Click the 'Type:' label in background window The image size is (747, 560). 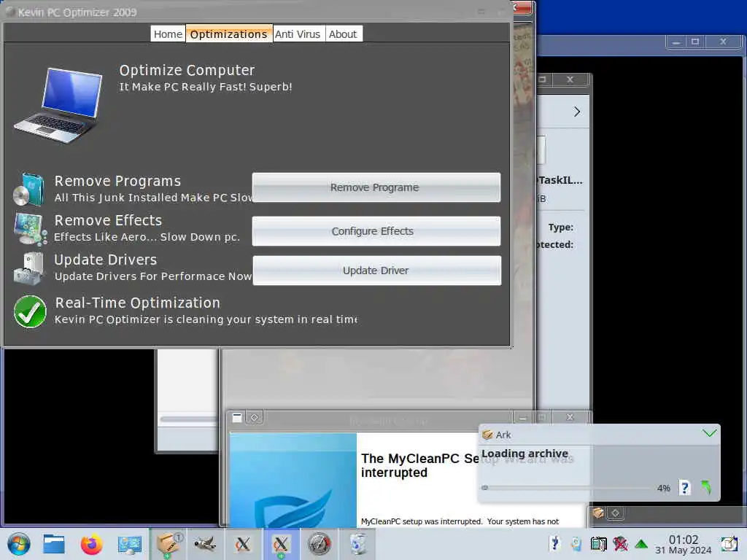coord(561,227)
